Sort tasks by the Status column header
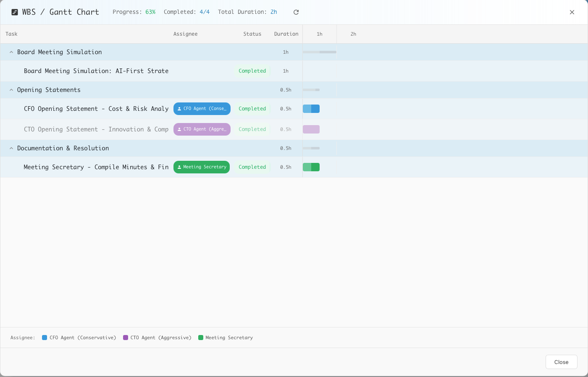Image resolution: width=588 pixels, height=377 pixels. pos(252,34)
